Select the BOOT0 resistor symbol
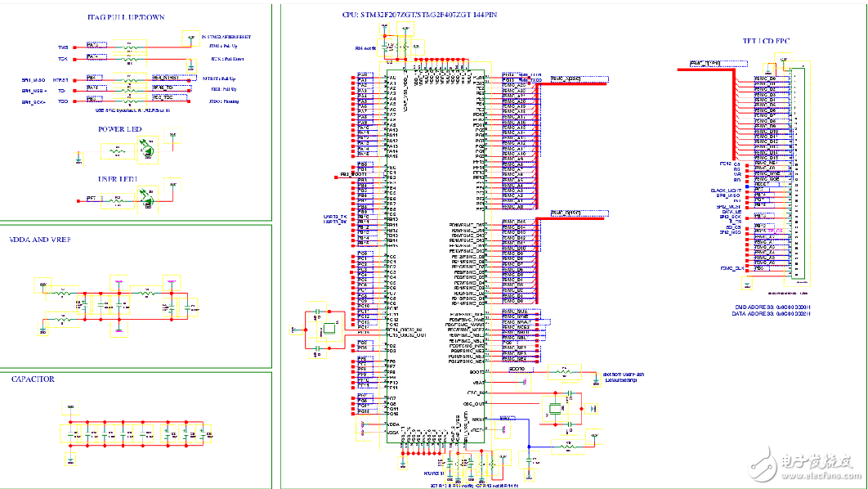The width and height of the screenshot is (868, 489). click(562, 371)
